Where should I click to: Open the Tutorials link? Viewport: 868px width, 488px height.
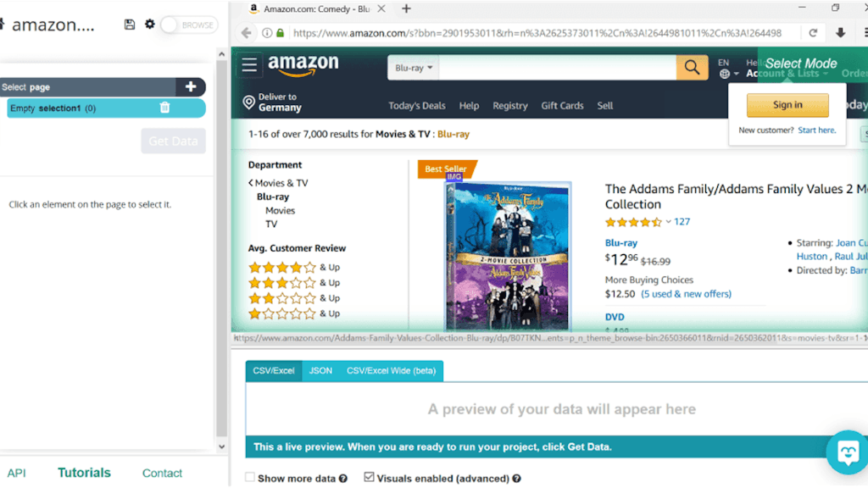click(x=84, y=473)
